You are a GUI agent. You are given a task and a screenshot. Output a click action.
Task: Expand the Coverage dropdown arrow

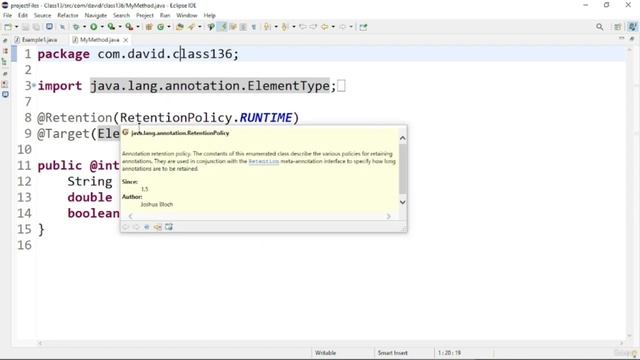point(120,27)
